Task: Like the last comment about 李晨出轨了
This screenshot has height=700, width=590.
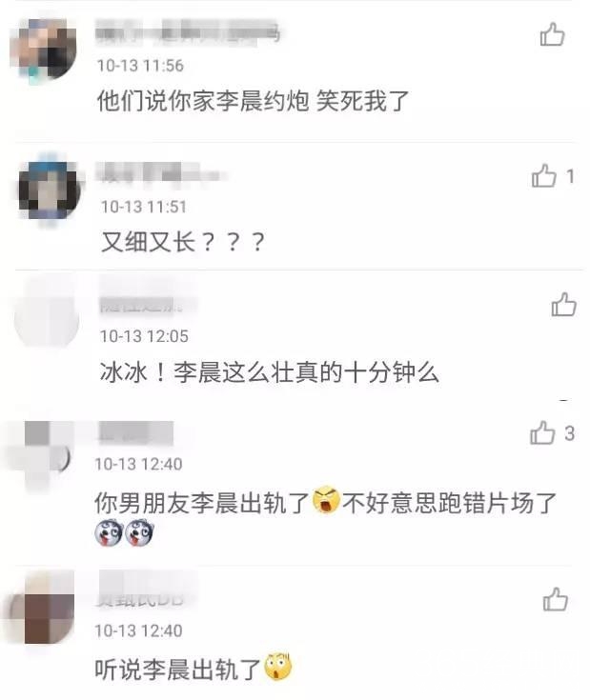Action: click(555, 599)
